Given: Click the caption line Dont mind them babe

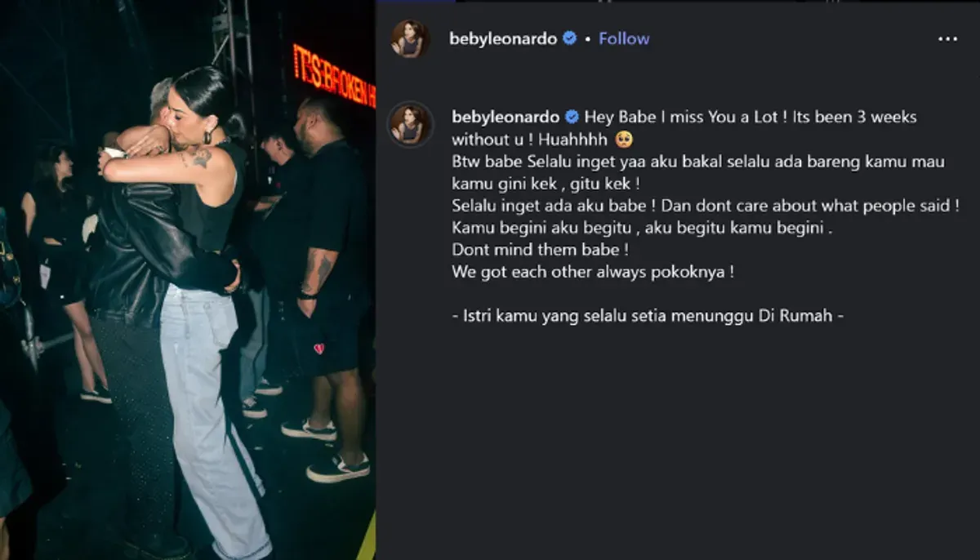Looking at the screenshot, I should click(x=542, y=250).
